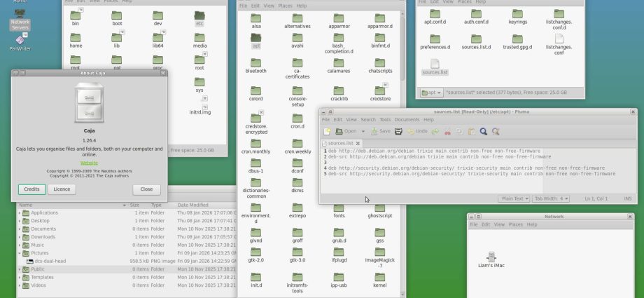Expand the Downloads folder tree arrow
This screenshot has height=298, width=644.
coord(20,237)
